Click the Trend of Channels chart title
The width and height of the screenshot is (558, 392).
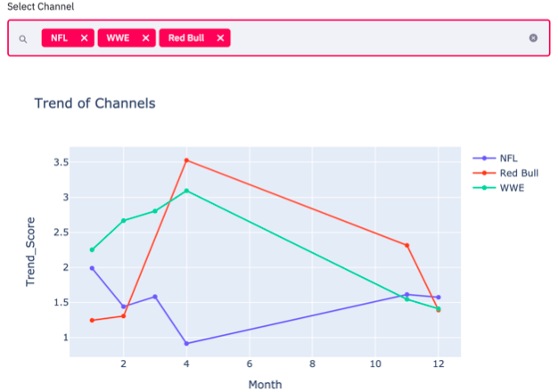tap(94, 103)
